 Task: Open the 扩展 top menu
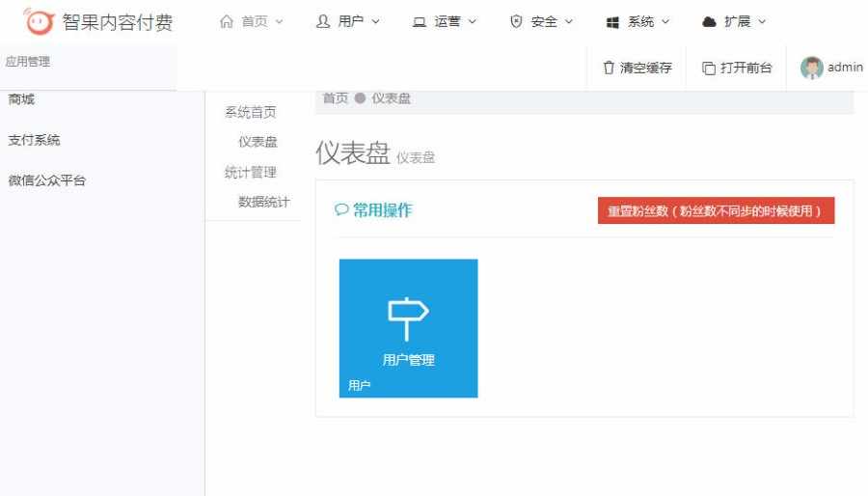click(x=734, y=21)
